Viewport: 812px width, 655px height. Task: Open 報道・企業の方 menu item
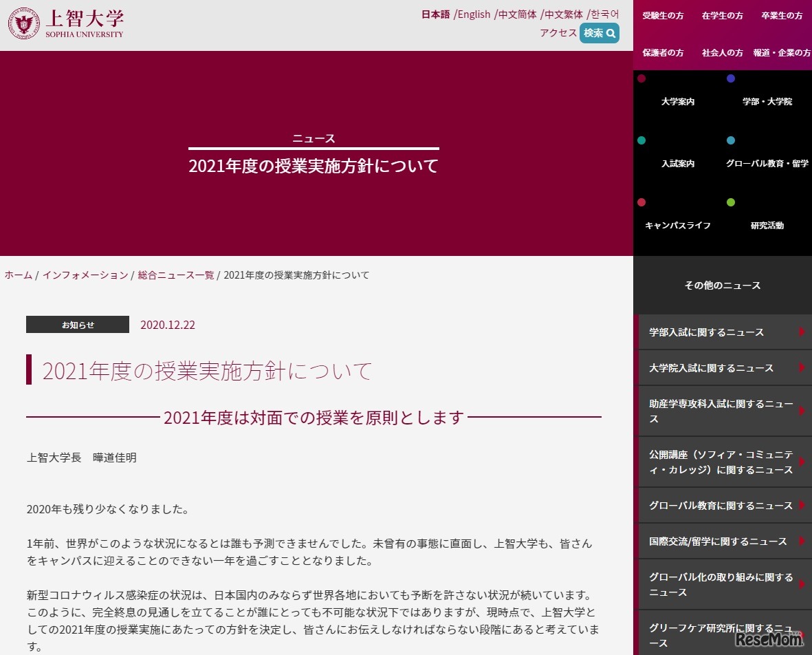(x=782, y=52)
